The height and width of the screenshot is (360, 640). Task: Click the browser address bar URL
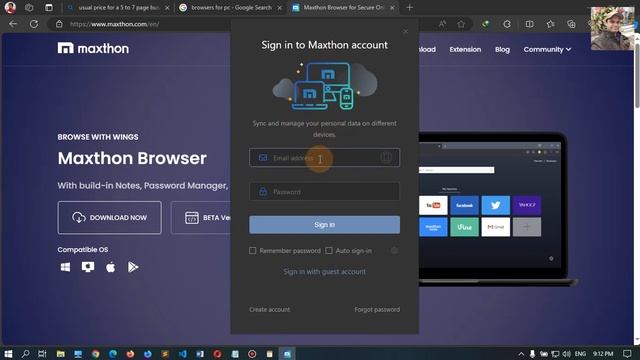pyautogui.click(x=115, y=24)
